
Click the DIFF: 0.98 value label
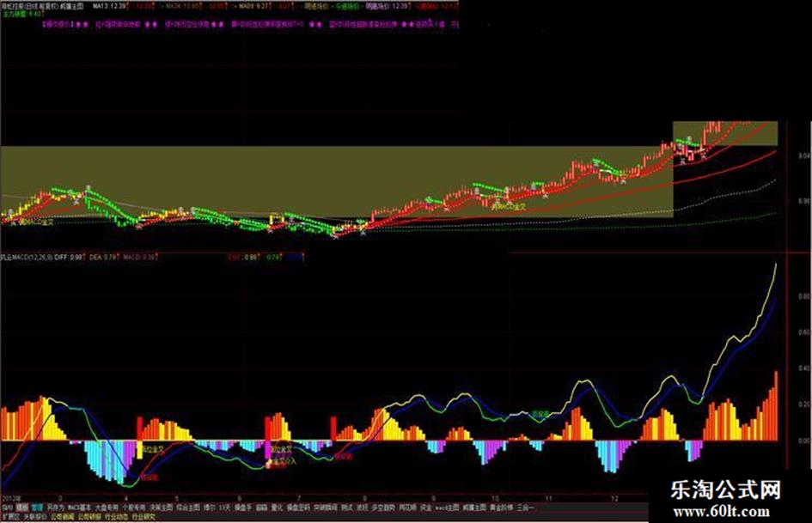69,257
